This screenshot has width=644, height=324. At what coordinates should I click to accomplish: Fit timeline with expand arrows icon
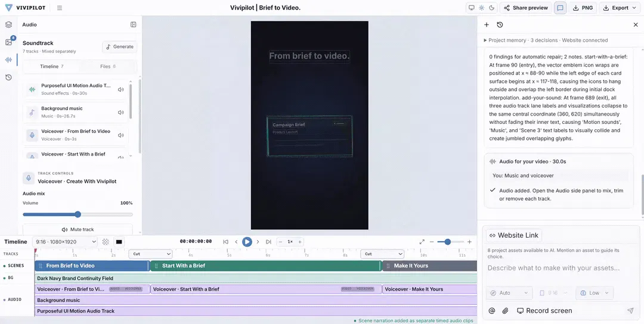(x=422, y=242)
